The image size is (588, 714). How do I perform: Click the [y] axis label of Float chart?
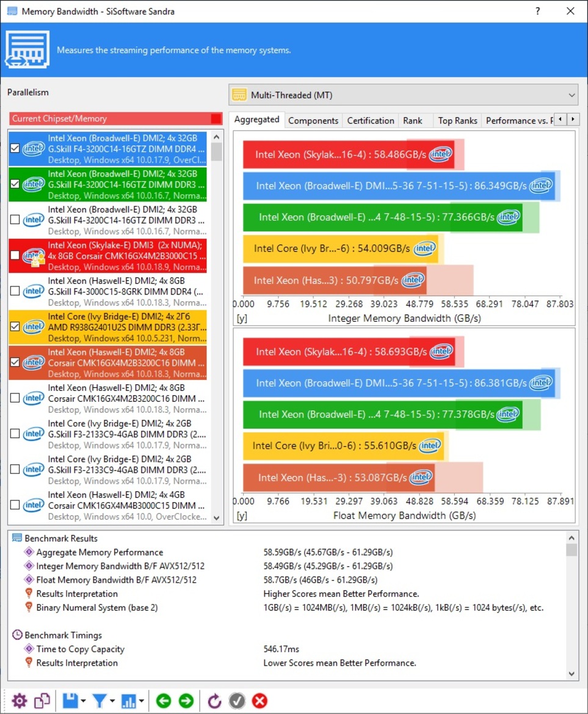[x=242, y=515]
